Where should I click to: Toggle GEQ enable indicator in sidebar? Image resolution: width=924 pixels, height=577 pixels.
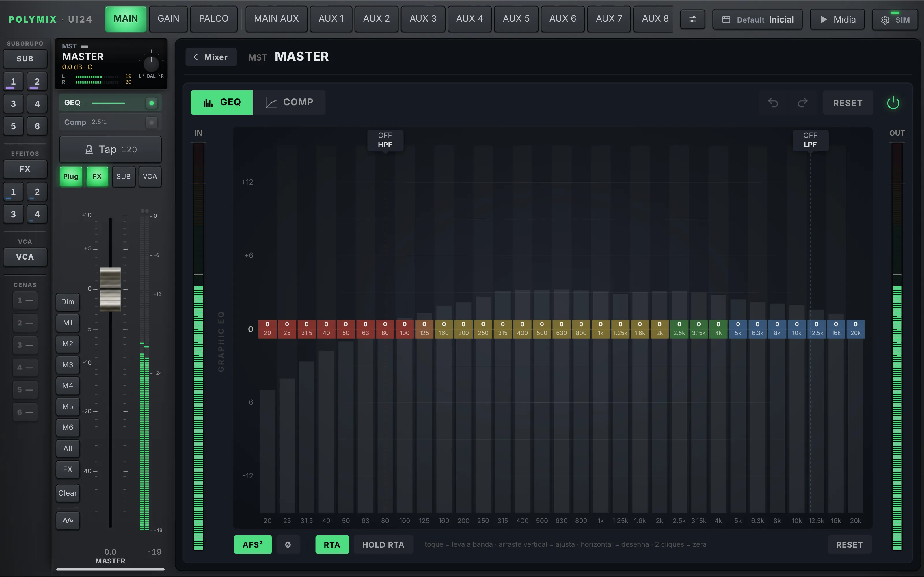coord(152,103)
